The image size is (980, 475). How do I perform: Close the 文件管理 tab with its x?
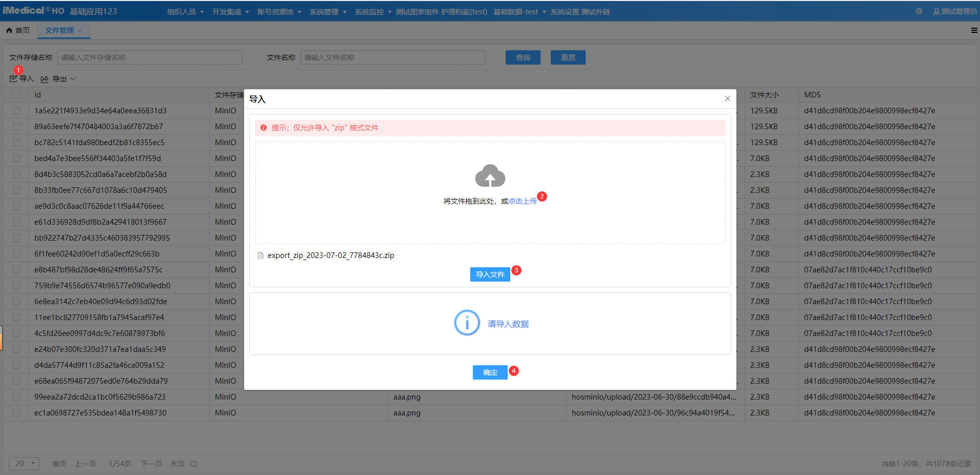79,31
